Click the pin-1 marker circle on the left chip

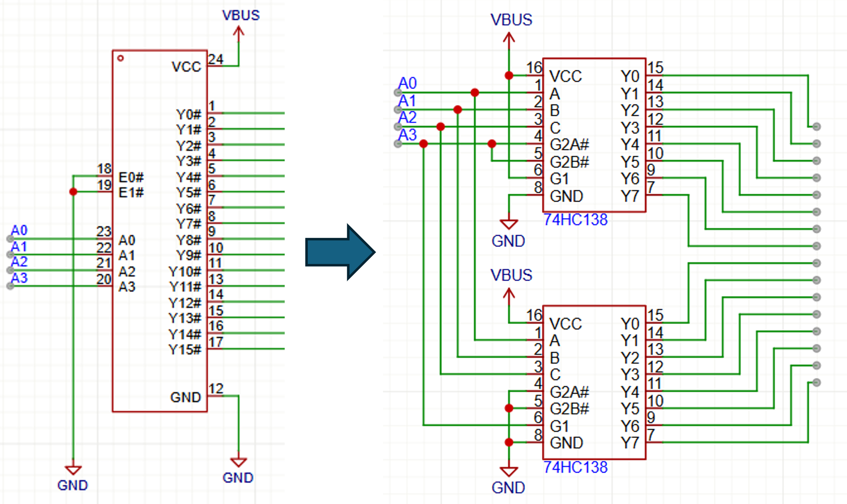120,58
